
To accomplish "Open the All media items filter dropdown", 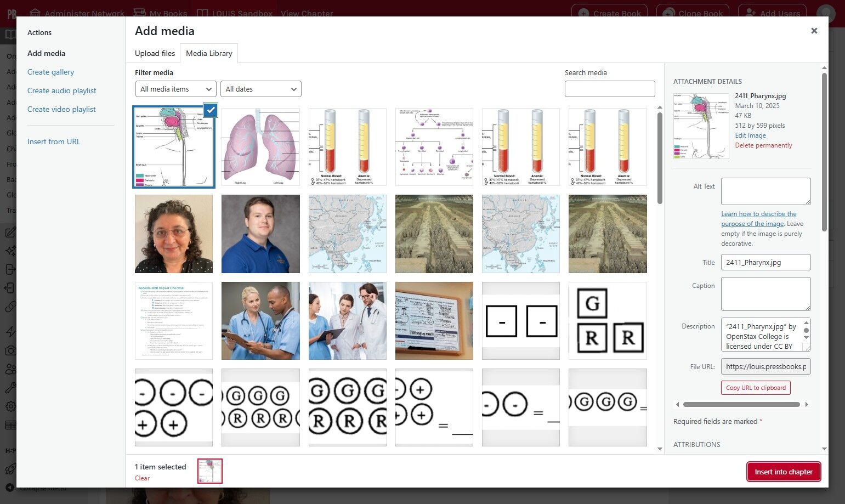I will pyautogui.click(x=175, y=89).
